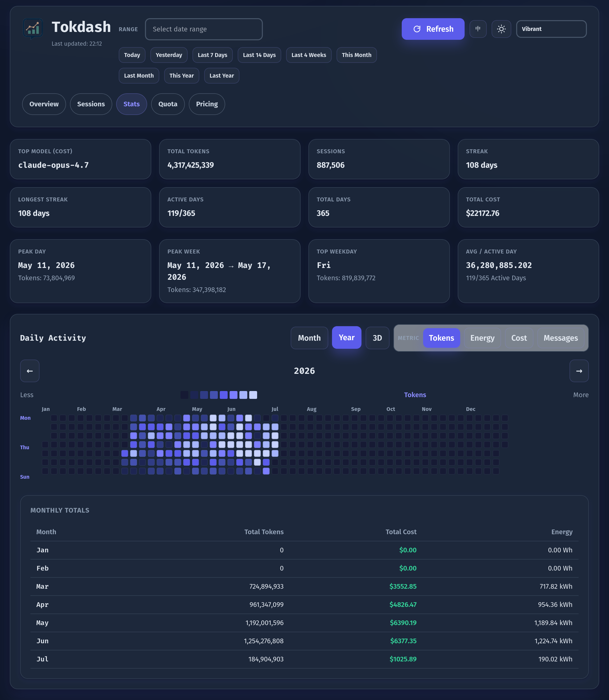The width and height of the screenshot is (609, 700).
Task: Go to next year with right arrow
Action: [x=579, y=371]
